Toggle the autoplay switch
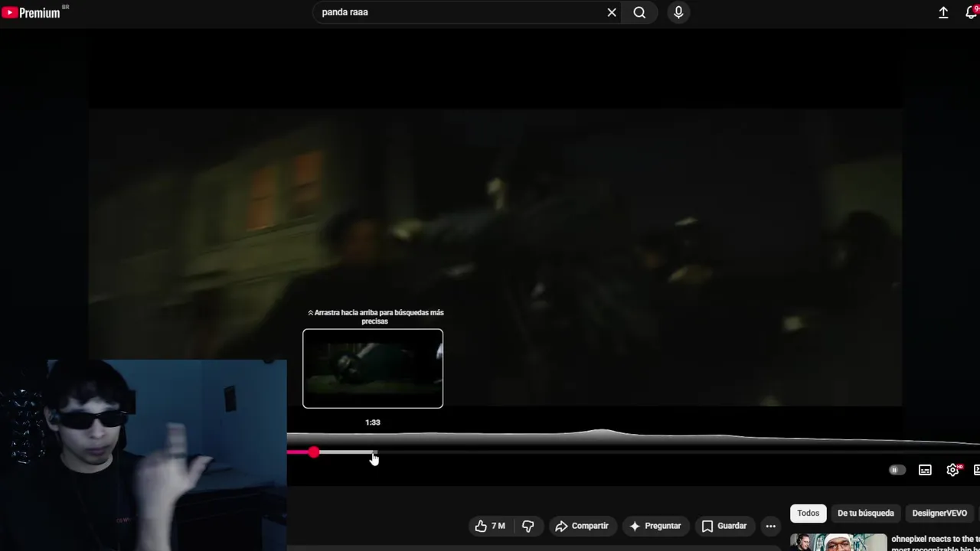 pyautogui.click(x=897, y=470)
